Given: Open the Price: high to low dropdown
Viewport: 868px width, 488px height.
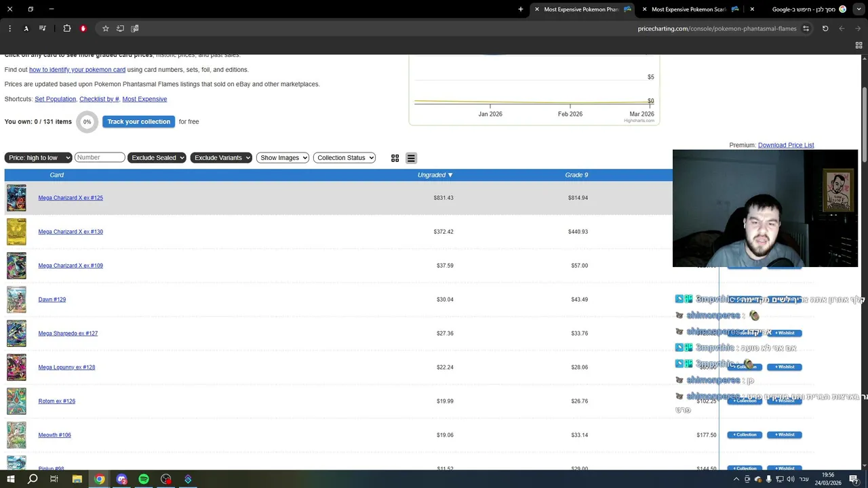Looking at the screenshot, I should pyautogui.click(x=38, y=158).
